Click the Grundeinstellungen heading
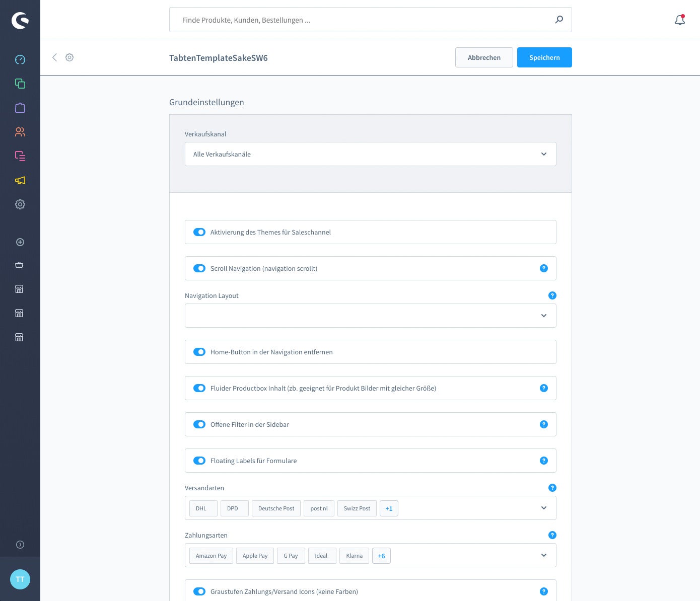The height and width of the screenshot is (601, 700). point(206,102)
